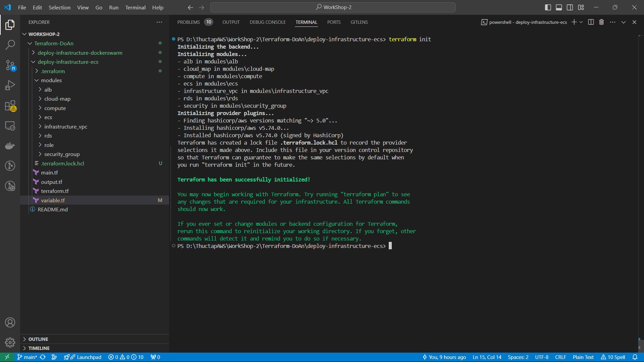
Task: Switch to the DEBUG CONSOLE tab
Action: pos(268,22)
